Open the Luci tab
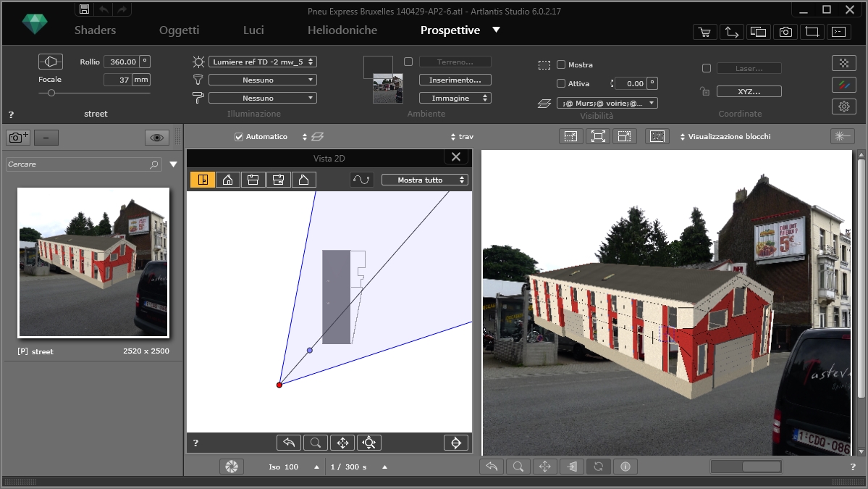Viewport: 868px width, 489px height. (253, 30)
